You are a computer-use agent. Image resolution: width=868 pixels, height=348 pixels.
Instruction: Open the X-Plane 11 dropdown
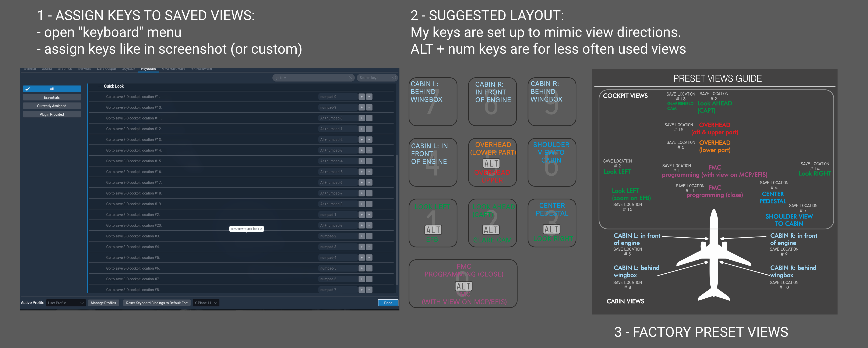206,303
